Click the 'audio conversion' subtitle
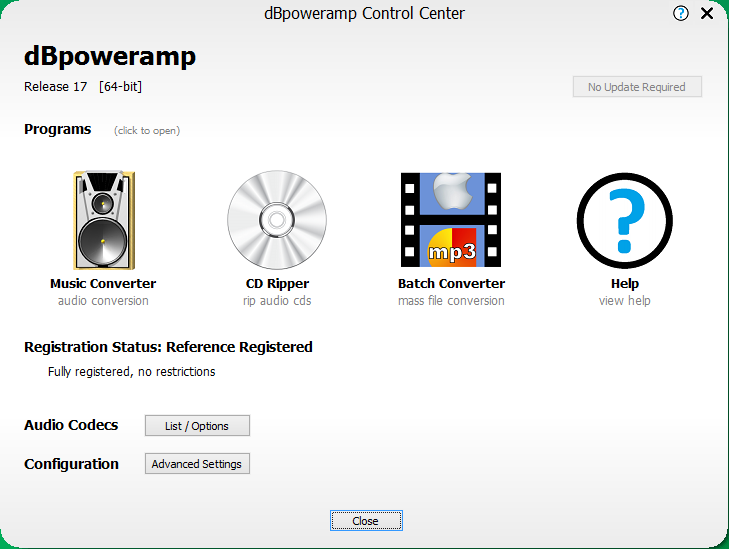 coord(103,301)
